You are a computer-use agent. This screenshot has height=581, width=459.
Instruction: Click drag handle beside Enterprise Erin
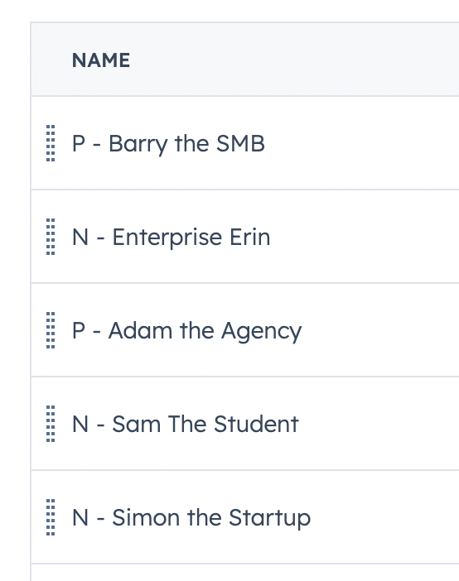(51, 237)
